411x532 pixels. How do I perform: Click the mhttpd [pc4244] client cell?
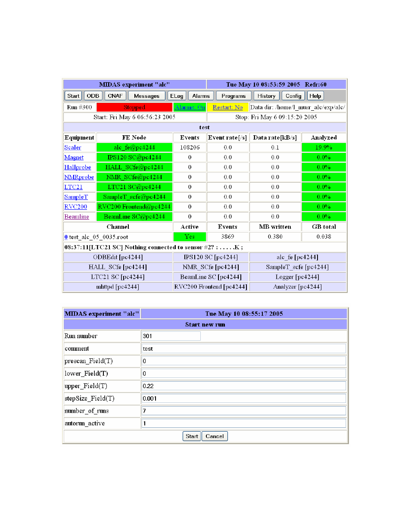click(118, 287)
